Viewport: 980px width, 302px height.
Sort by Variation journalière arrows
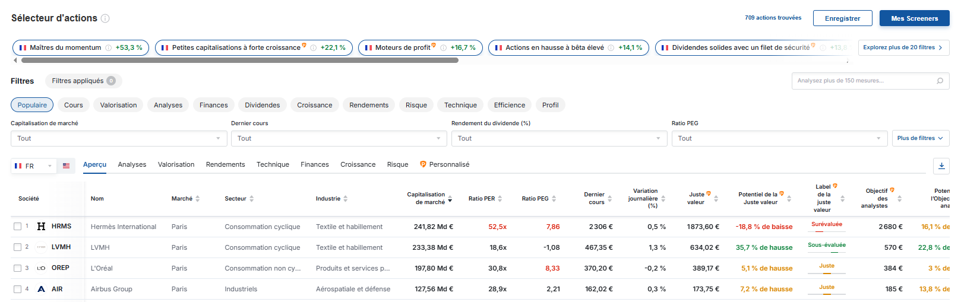[x=663, y=199]
